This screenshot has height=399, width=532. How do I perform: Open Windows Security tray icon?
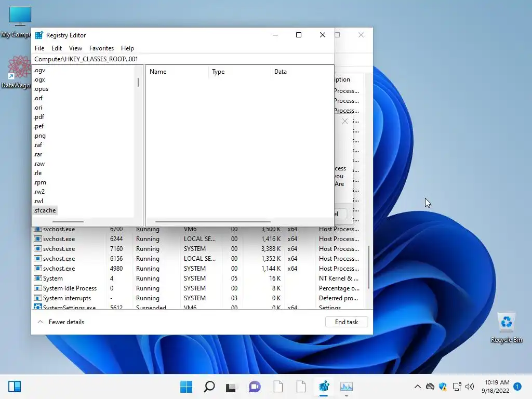443,387
